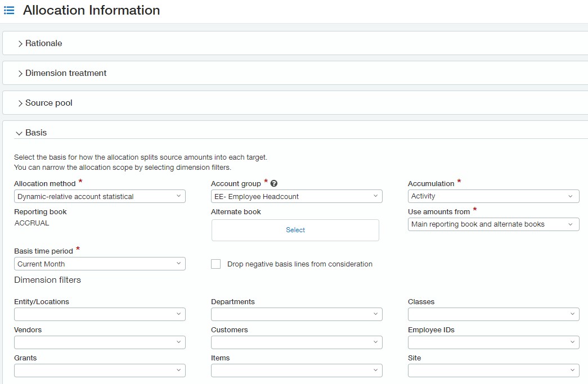Open the Use amounts from dropdown

tap(493, 224)
